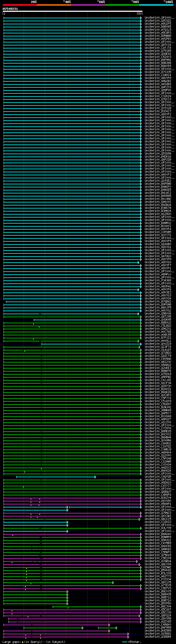Viewport: 176px width, 644px height.
Task: Select hit label UniRef100_A6S230
Action: (x=158, y=362)
